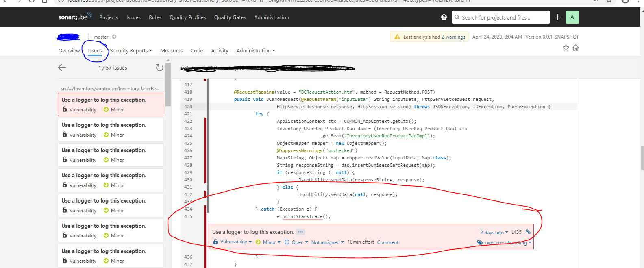
Task: Open the user avatar A menu
Action: coord(572,17)
